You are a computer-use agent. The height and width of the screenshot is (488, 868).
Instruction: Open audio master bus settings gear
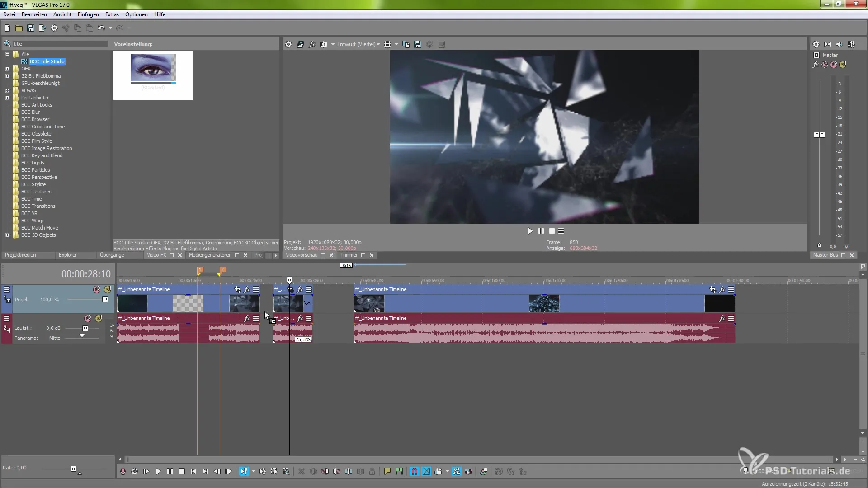[x=816, y=44]
